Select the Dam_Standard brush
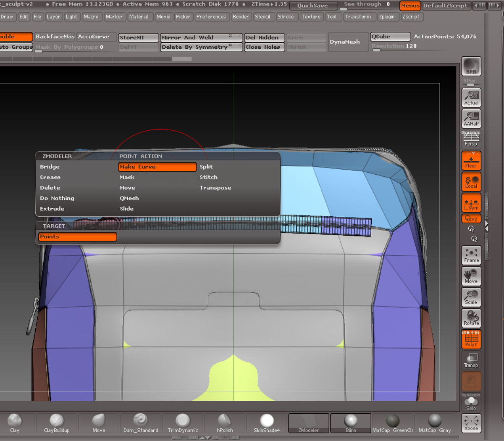The height and width of the screenshot is (441, 504). pos(141,423)
